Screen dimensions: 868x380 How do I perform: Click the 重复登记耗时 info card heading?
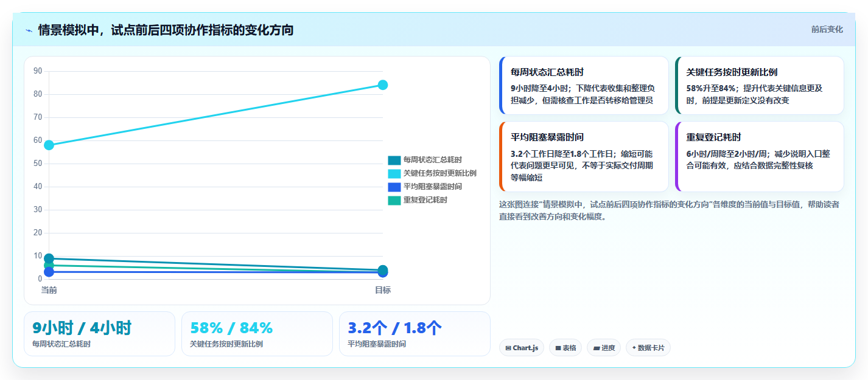point(714,137)
